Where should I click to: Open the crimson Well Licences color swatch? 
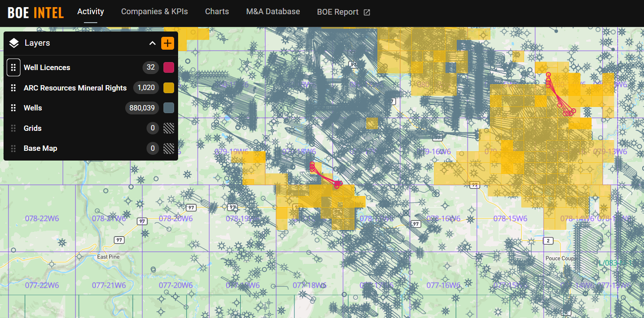coord(169,67)
